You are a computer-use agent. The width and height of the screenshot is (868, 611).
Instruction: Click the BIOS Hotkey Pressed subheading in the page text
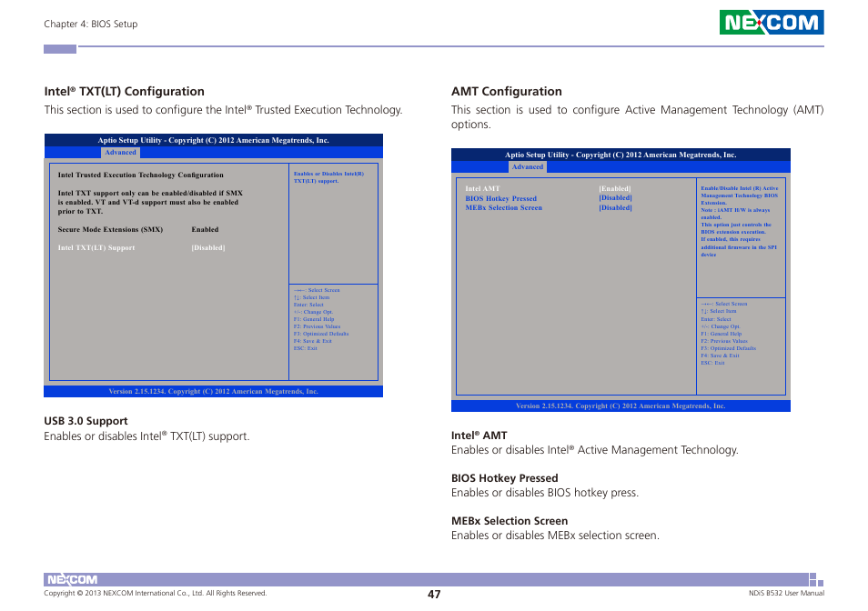pos(504,477)
